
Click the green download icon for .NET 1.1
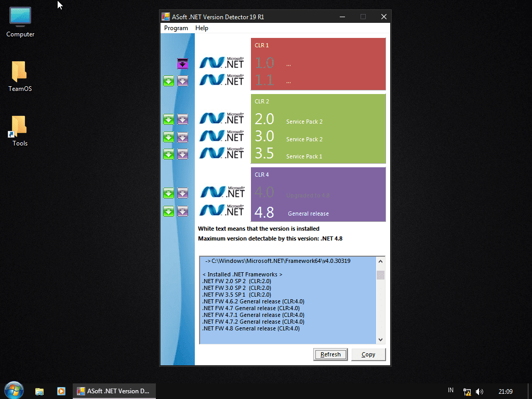(169, 81)
